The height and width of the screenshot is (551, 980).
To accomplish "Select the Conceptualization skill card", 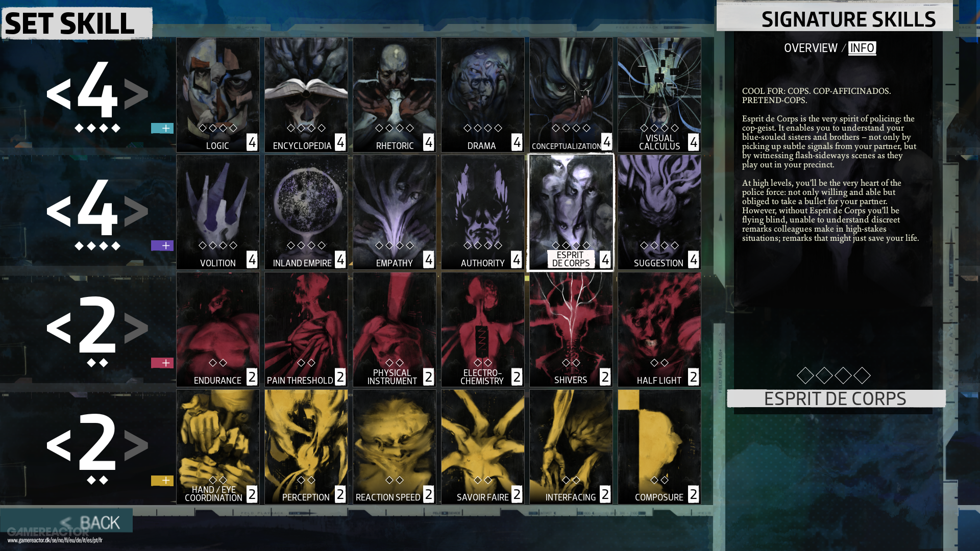I will pyautogui.click(x=571, y=95).
